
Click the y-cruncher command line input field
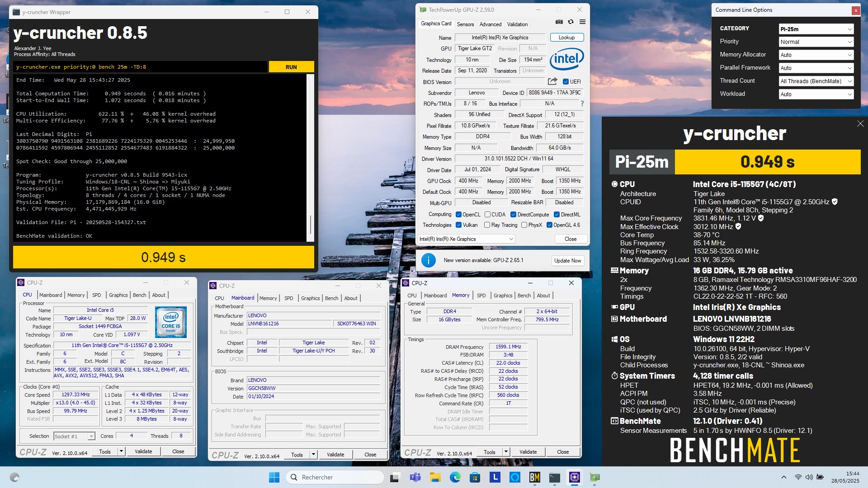pyautogui.click(x=140, y=67)
